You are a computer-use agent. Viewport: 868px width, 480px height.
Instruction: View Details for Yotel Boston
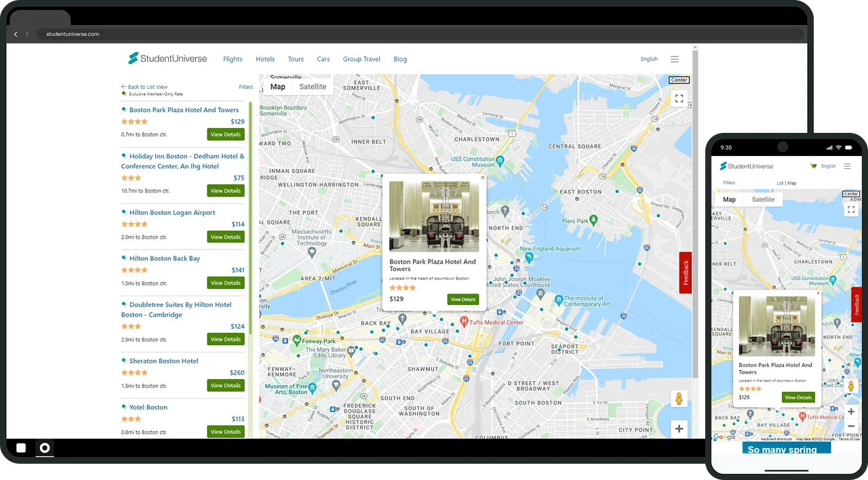coord(226,431)
